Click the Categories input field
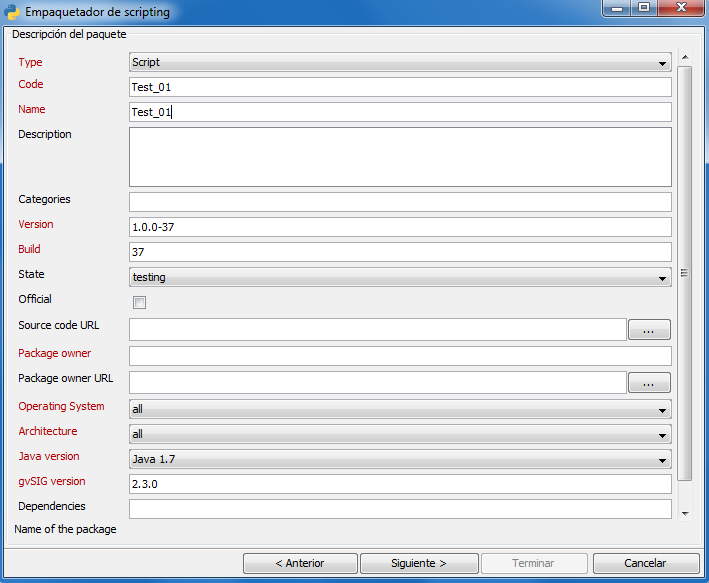 (400, 202)
